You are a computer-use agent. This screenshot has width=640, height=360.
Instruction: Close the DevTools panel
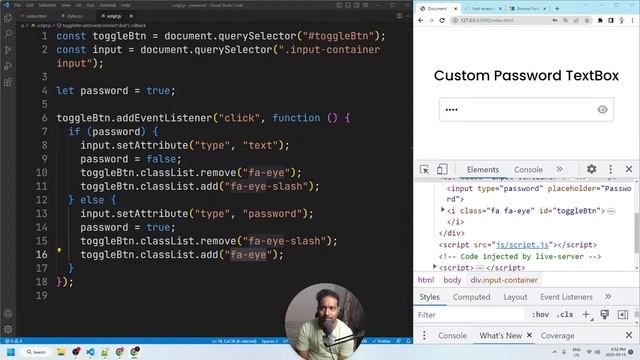[x=629, y=169]
